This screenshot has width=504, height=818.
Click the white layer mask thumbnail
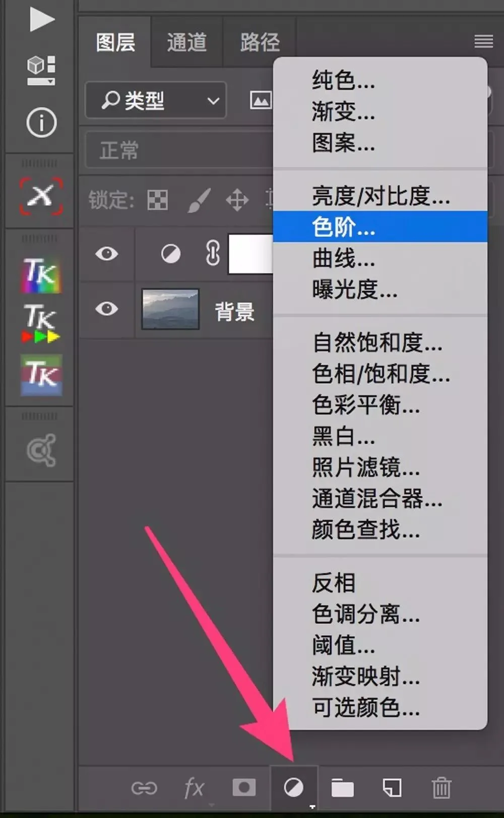coord(250,254)
